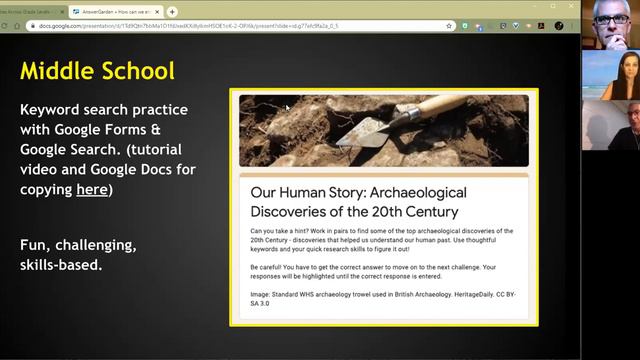This screenshot has width=640, height=360.
Task: Minimize the Chrome browser window
Action: (x=535, y=6)
